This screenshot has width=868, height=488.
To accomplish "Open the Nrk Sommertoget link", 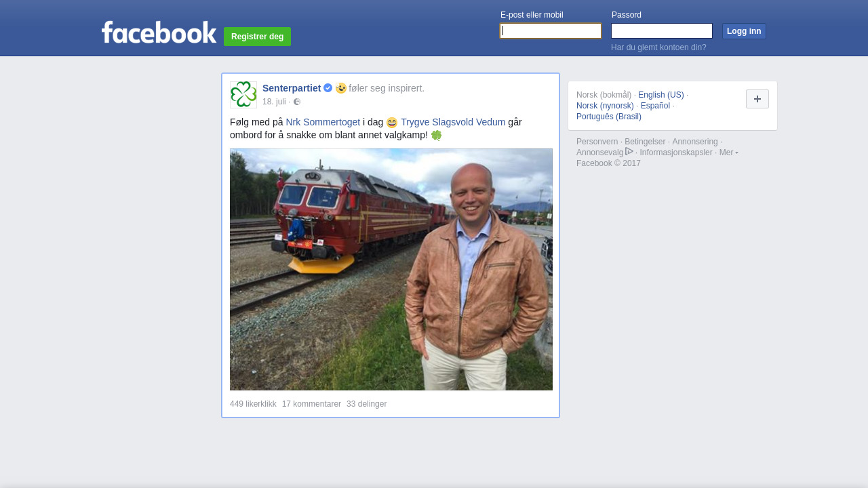I will (x=323, y=122).
